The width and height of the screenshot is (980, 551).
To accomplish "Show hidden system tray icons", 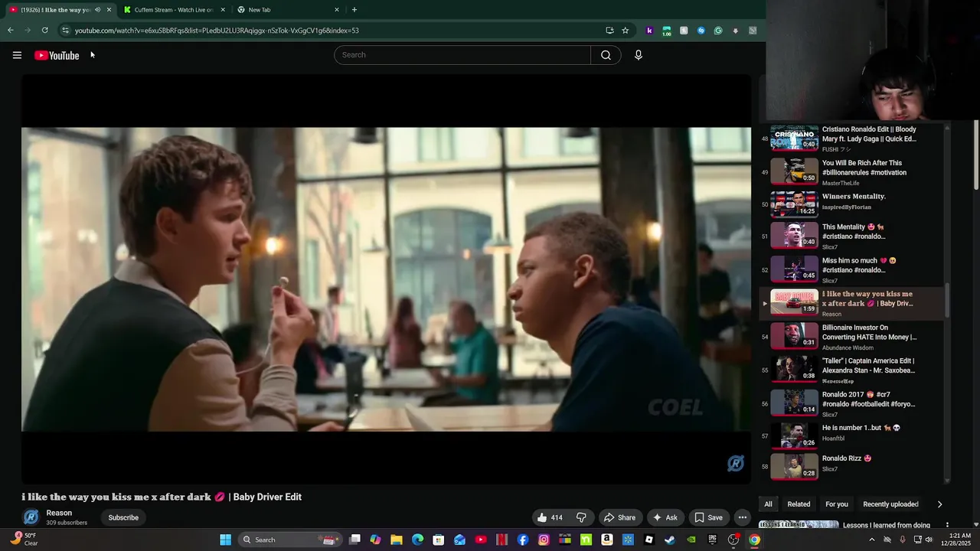I will [871, 540].
